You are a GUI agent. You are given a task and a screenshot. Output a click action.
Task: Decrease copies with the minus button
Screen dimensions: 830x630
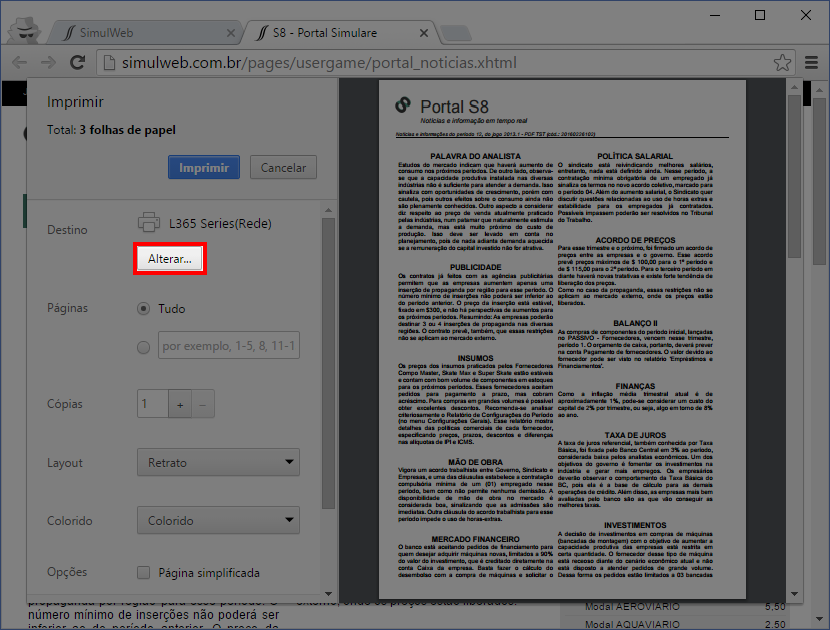pos(203,404)
